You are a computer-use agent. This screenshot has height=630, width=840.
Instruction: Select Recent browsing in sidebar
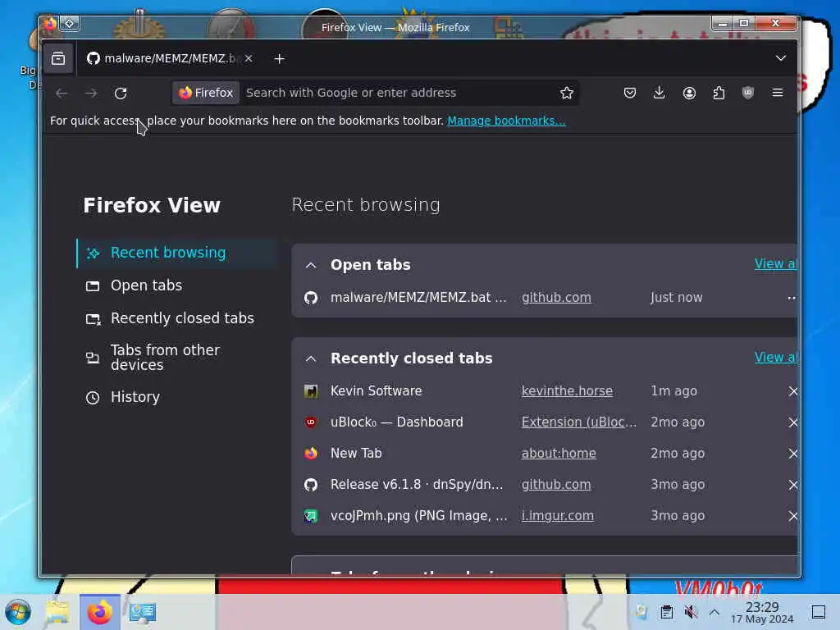pos(177,253)
